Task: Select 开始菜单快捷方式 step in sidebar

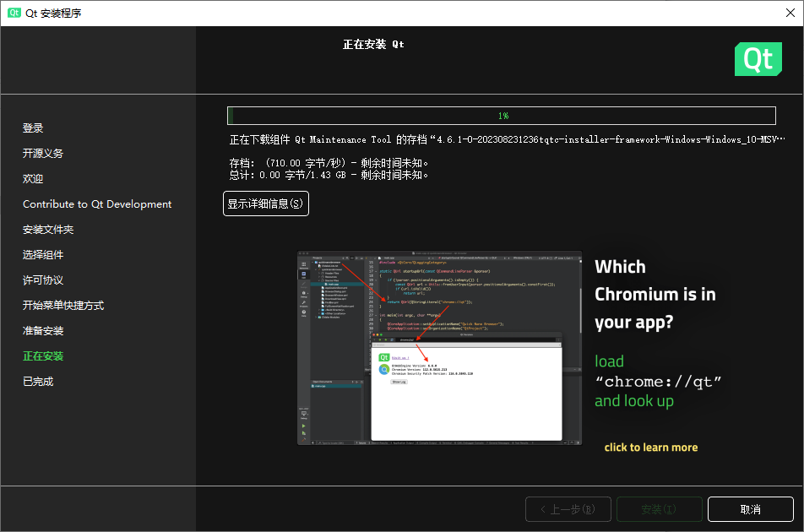Action: click(63, 306)
